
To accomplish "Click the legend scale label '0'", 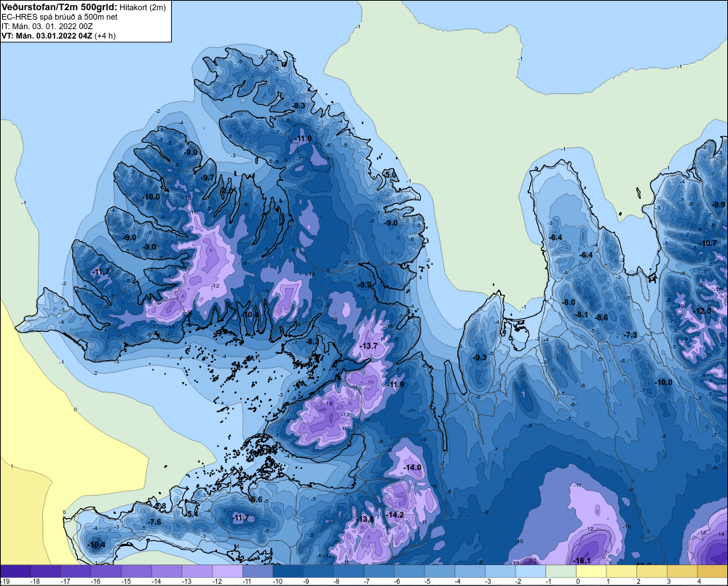I will [x=578, y=582].
